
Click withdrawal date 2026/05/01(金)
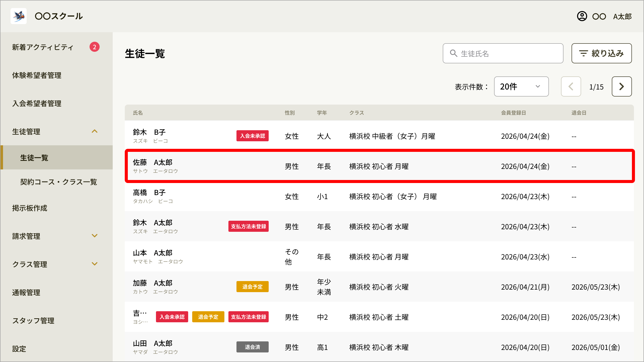click(596, 347)
